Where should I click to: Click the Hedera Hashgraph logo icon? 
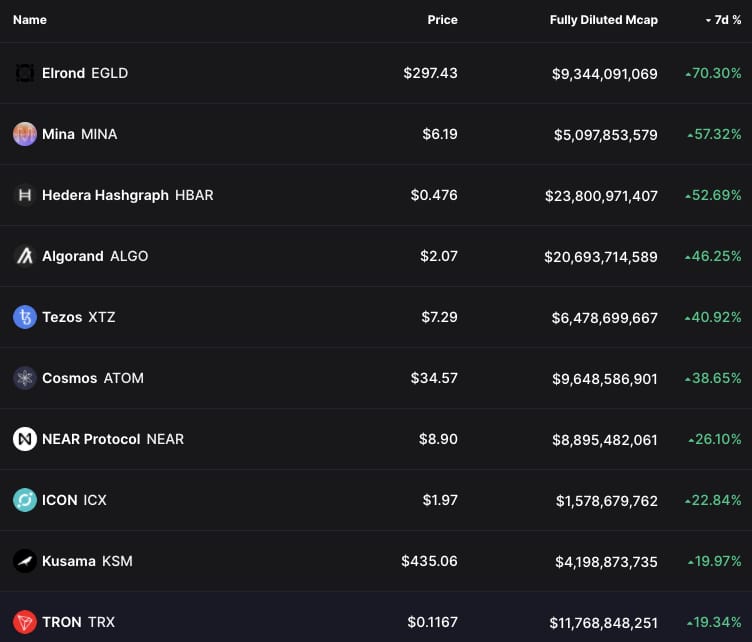click(x=25, y=195)
